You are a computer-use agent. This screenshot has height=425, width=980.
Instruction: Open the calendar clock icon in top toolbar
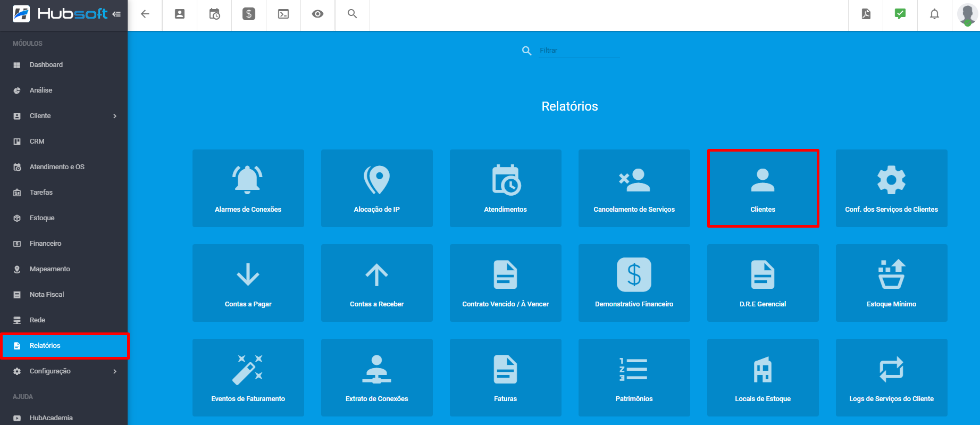pyautogui.click(x=214, y=14)
